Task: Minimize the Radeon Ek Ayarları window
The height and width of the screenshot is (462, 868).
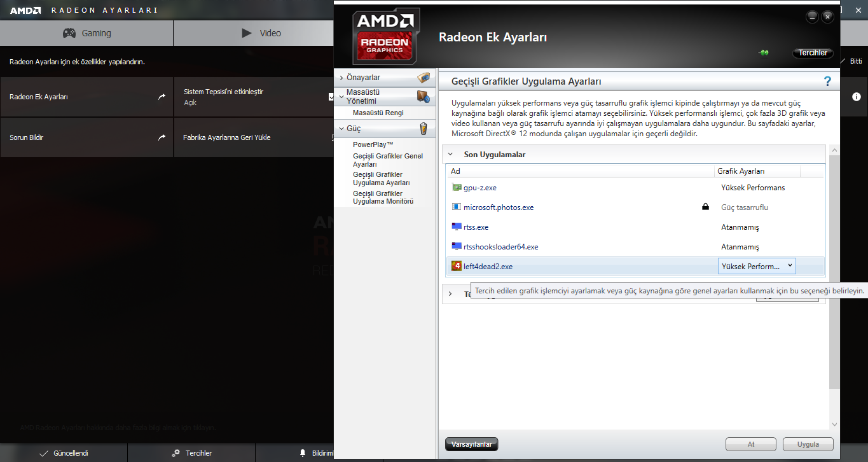Action: pos(813,17)
